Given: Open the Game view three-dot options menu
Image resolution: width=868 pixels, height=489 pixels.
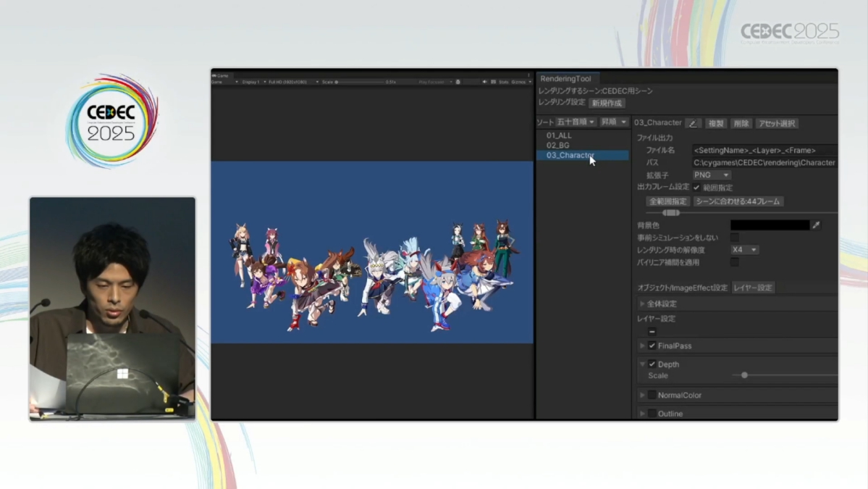Looking at the screenshot, I should (528, 75).
